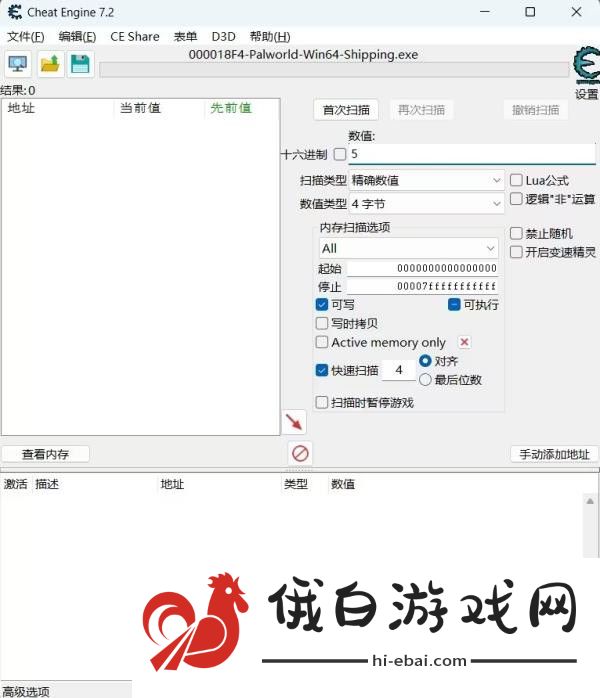Image resolution: width=600 pixels, height=698 pixels.
Task: Click address list scrollbar up arrow
Action: (590, 501)
